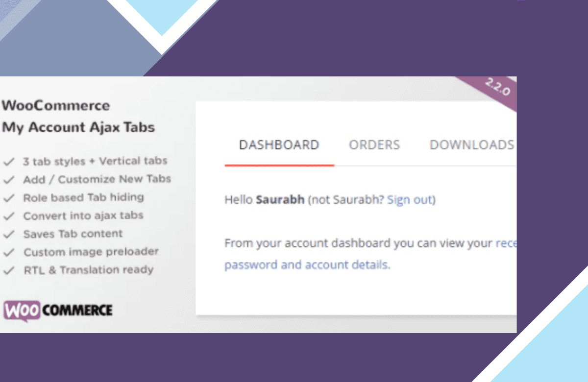The width and height of the screenshot is (588, 382).
Task: Open the Downloads tab
Action: click(472, 145)
